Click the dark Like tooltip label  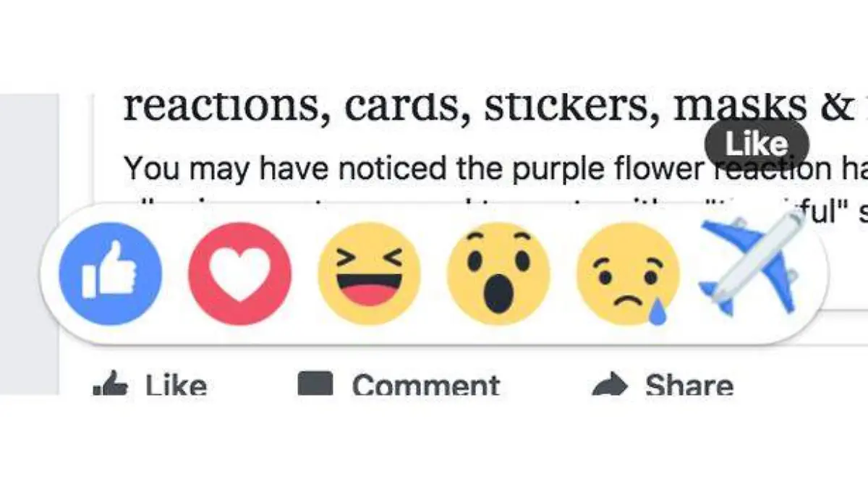755,144
